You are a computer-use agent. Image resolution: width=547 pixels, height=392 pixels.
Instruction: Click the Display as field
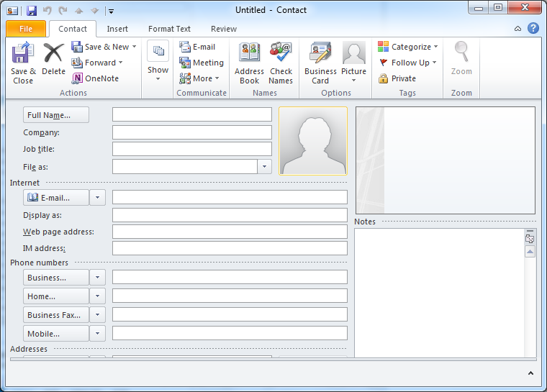coord(230,215)
